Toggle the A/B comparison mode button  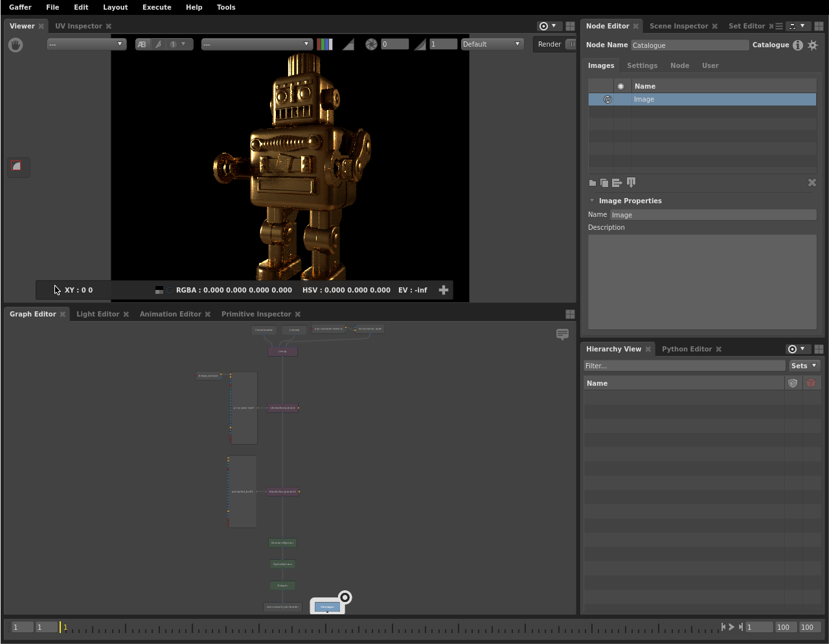tap(142, 45)
